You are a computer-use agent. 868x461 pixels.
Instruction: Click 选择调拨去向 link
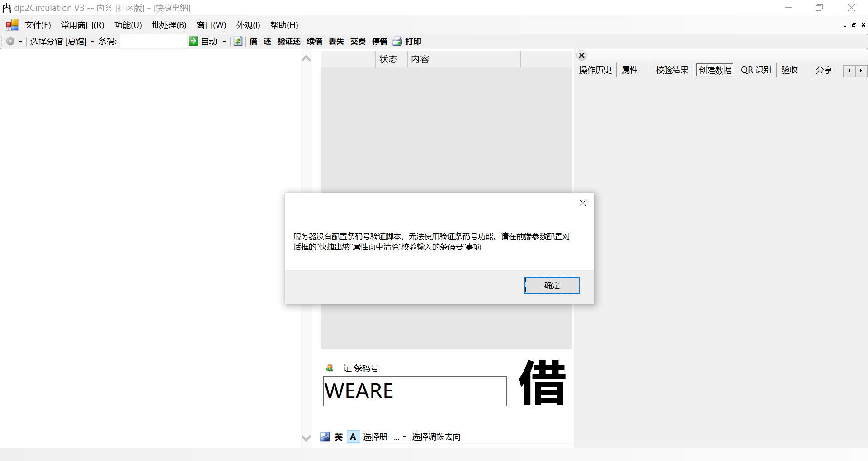pyautogui.click(x=436, y=437)
